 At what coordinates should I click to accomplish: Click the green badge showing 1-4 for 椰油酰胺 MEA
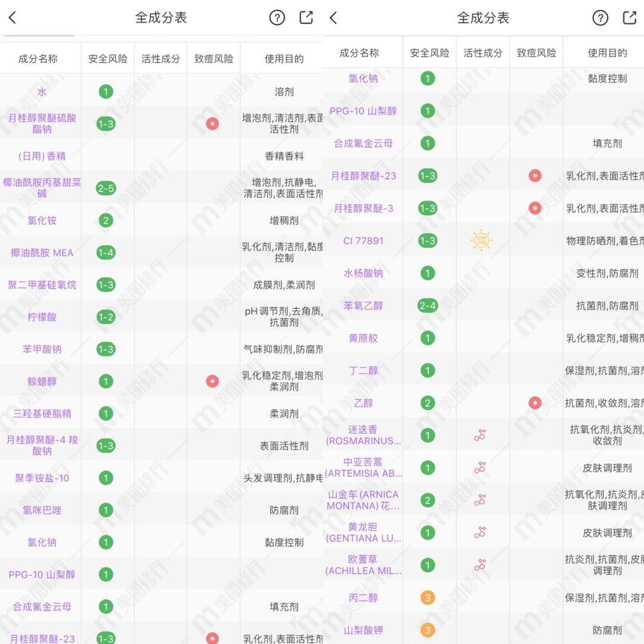[106, 252]
